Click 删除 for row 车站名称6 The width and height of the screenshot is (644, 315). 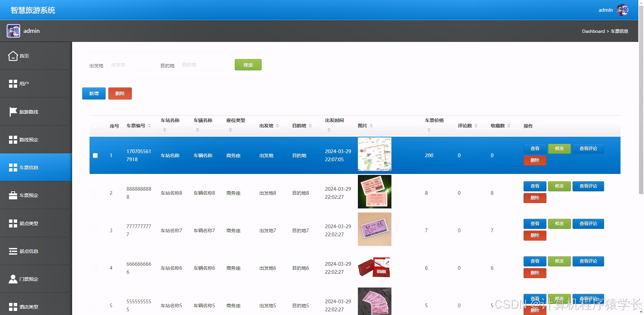(x=535, y=273)
